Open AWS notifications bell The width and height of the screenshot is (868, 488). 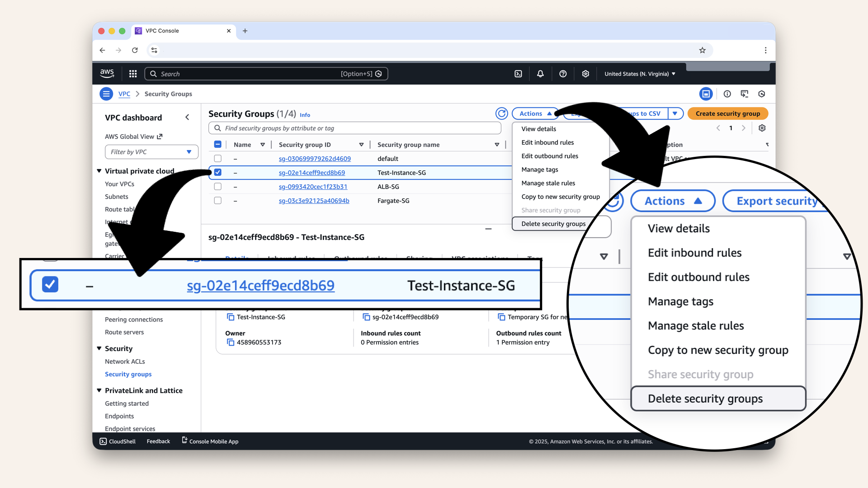click(540, 73)
